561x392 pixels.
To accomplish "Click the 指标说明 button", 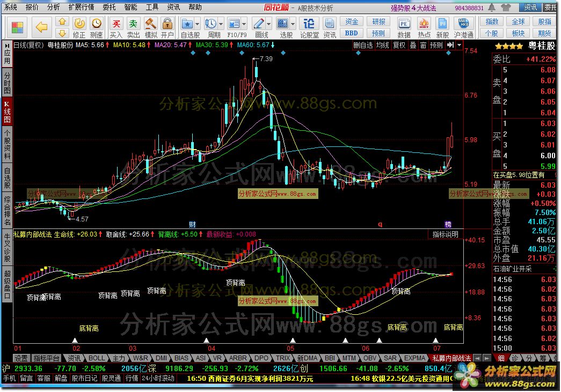I will 445,234.
